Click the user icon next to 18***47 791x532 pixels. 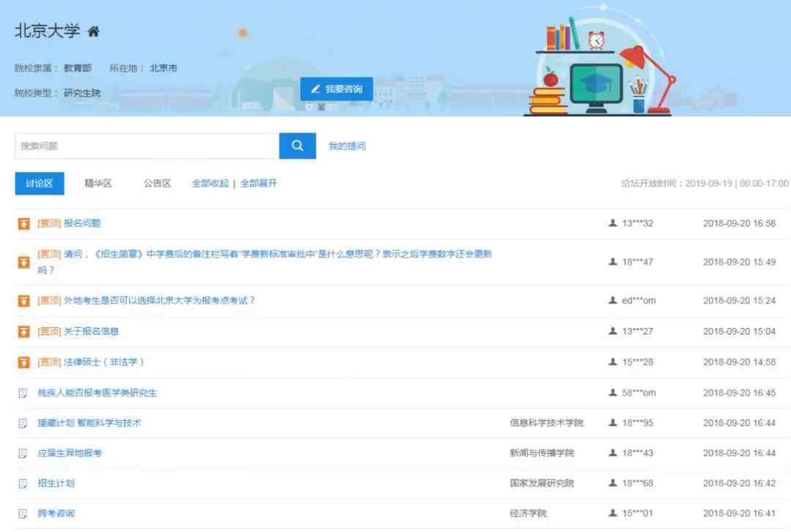point(613,262)
